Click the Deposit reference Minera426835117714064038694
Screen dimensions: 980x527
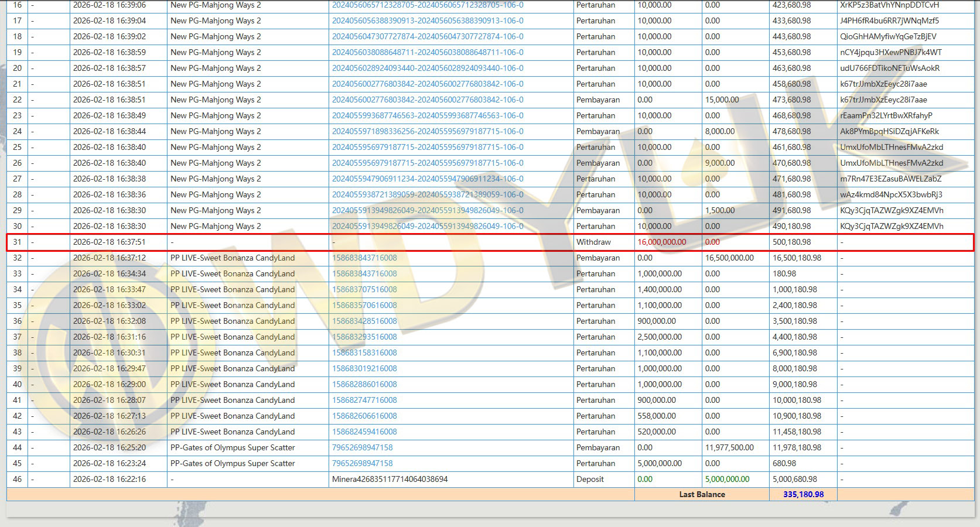[390, 479]
